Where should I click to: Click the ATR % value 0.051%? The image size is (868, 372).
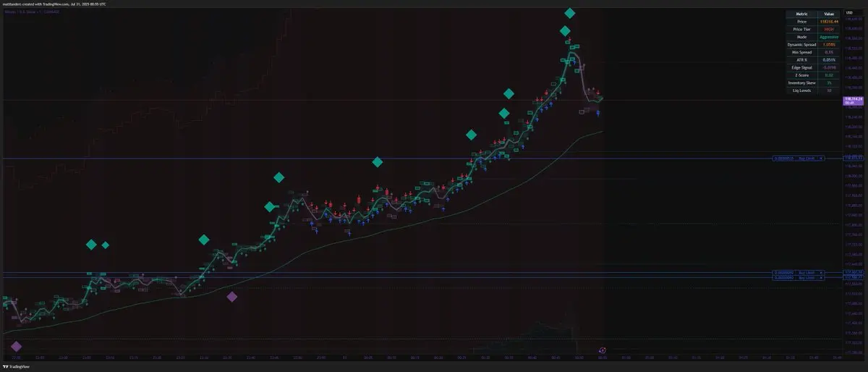pyautogui.click(x=828, y=60)
